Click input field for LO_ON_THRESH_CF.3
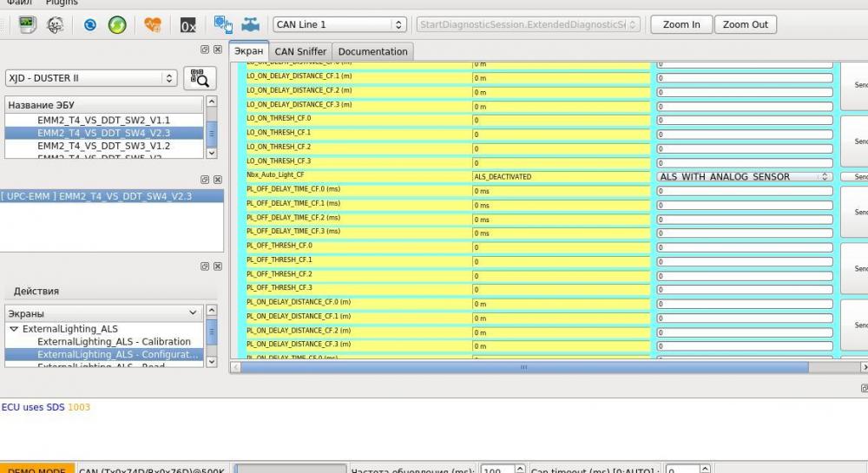The height and width of the screenshot is (473, 868). tap(745, 162)
